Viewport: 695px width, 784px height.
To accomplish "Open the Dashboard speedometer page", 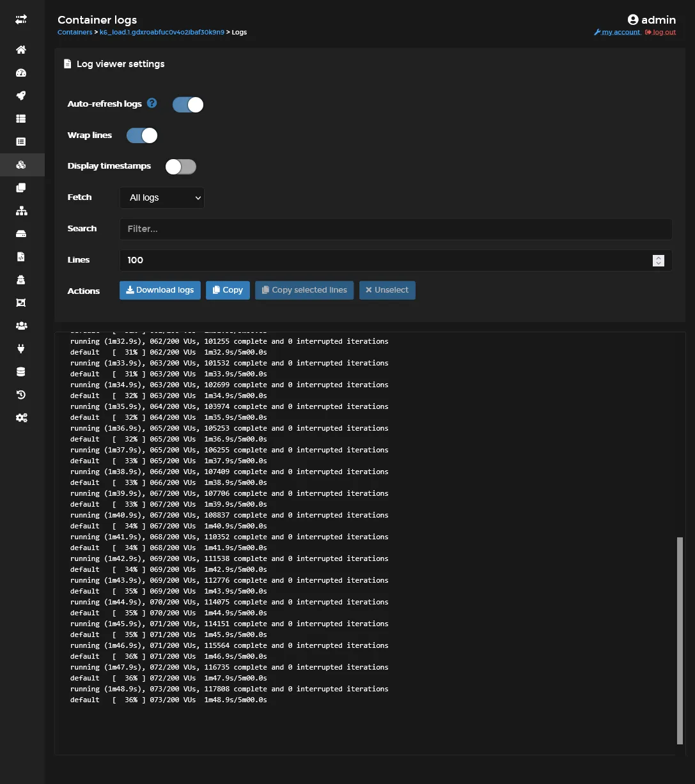I will 20,72.
